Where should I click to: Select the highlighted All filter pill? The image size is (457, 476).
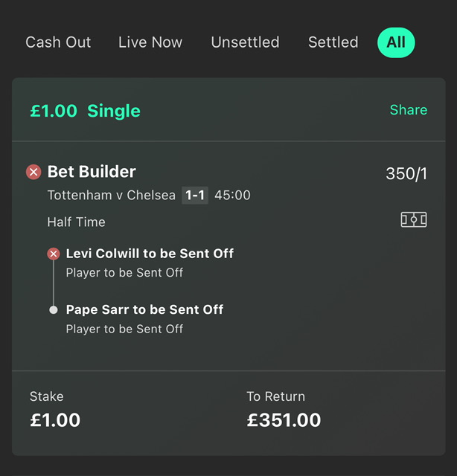[x=396, y=42]
